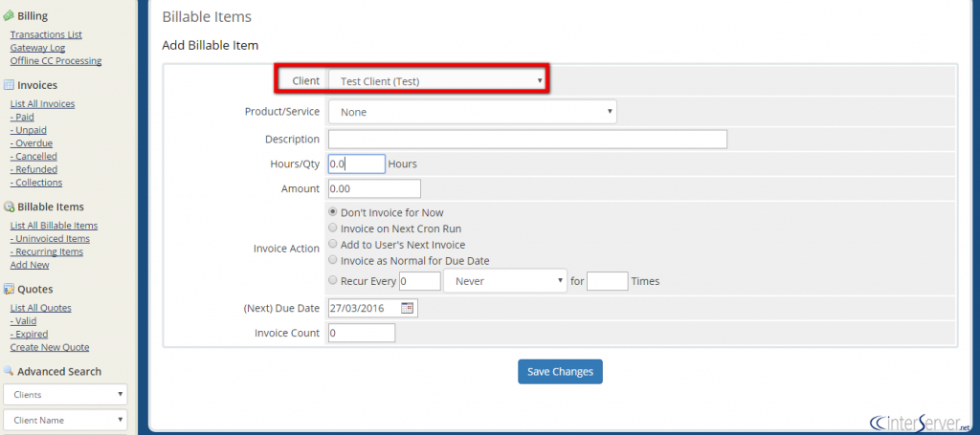The image size is (980, 435).
Task: Click the Advanced Search magnifier icon
Action: pos(9,371)
